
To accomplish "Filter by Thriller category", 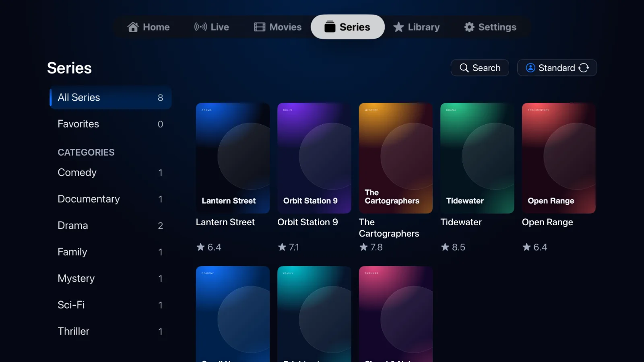I will click(x=111, y=331).
